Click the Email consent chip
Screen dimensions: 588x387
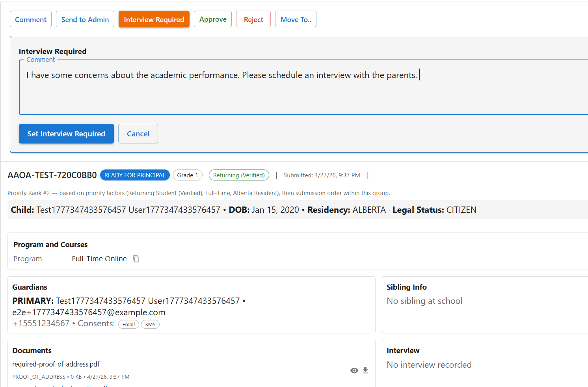[x=128, y=324]
